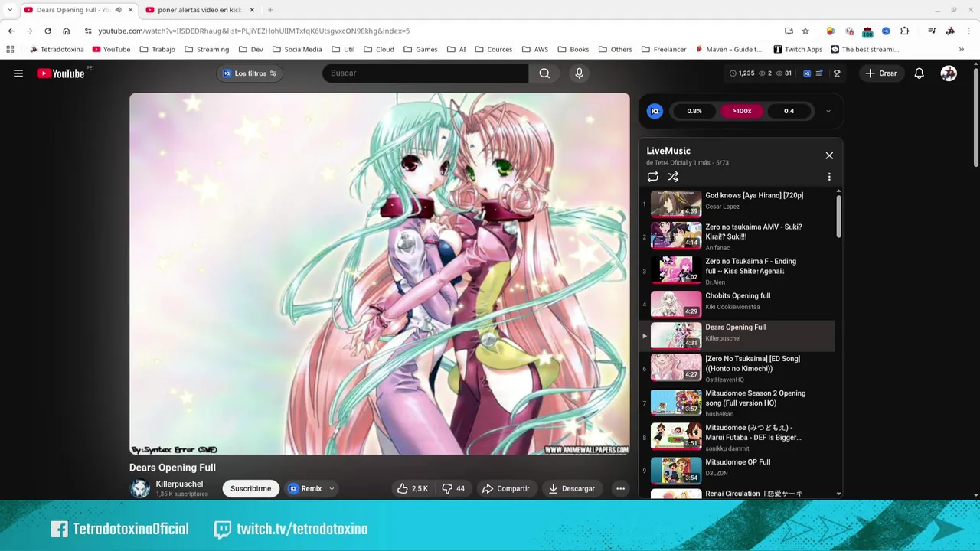
Task: Open browser media control icon
Action: tap(932, 31)
